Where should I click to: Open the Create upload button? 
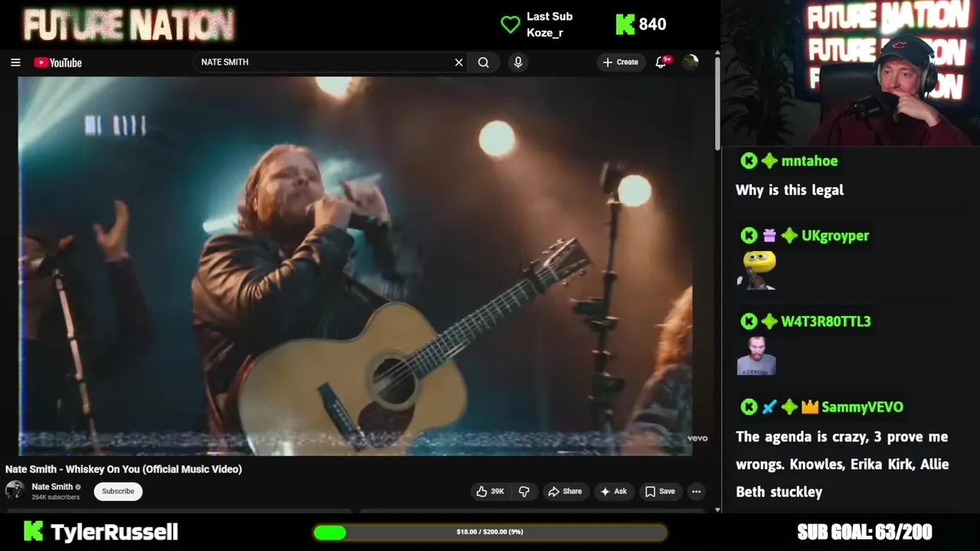tap(620, 63)
